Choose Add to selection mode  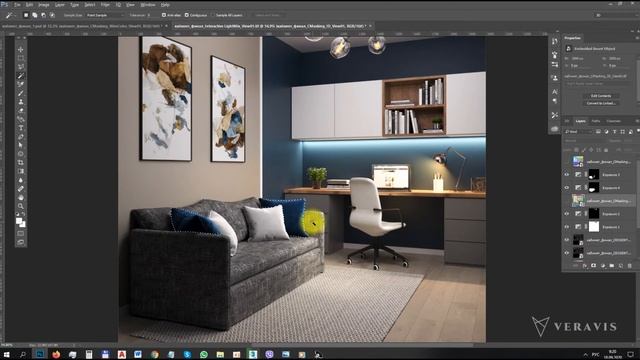(35, 15)
